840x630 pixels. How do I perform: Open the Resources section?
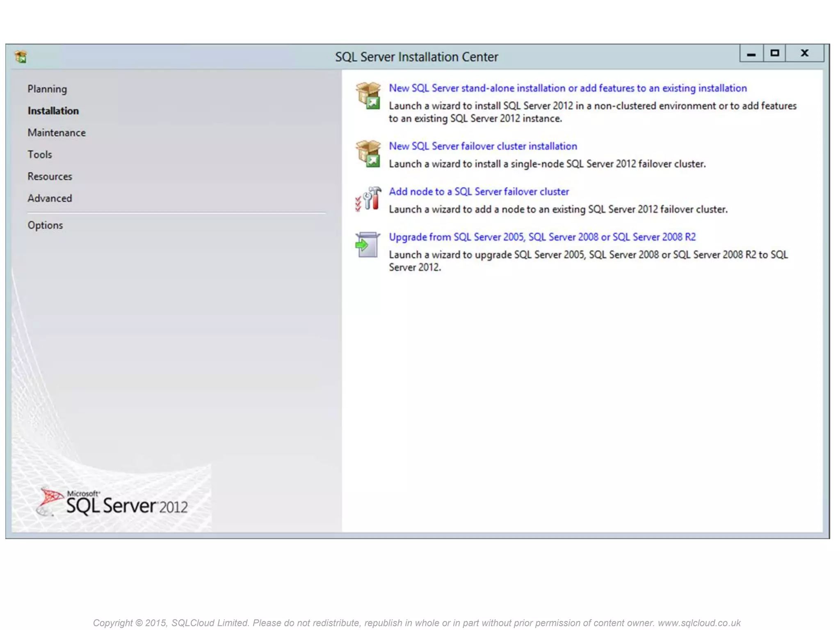50,176
